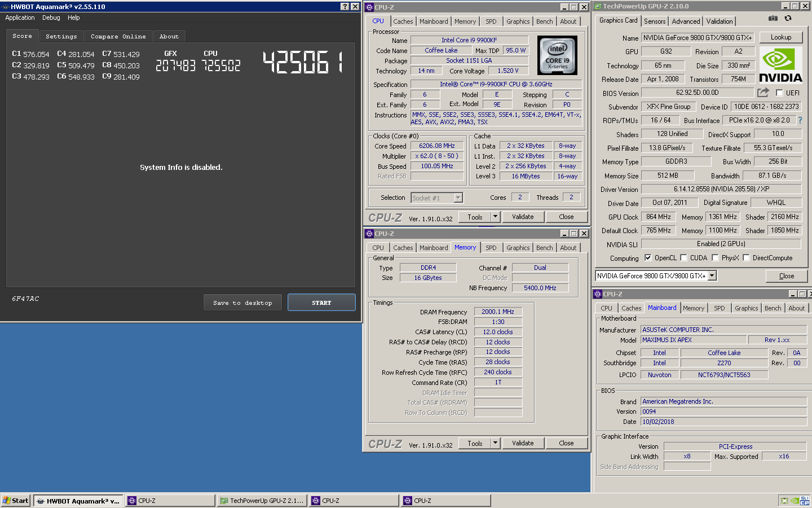
Task: Open the GPU selector dropdown in GPU-Z
Action: pyautogui.click(x=712, y=275)
